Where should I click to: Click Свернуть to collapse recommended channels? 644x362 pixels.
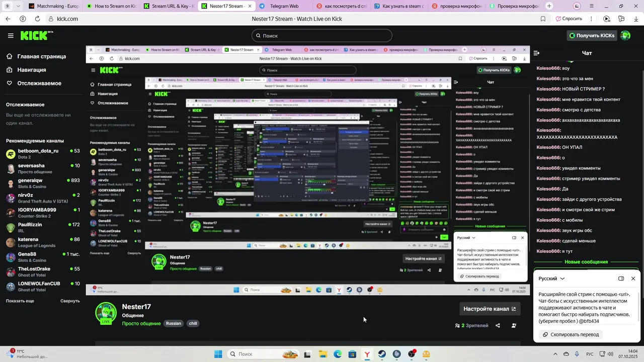[x=70, y=301]
